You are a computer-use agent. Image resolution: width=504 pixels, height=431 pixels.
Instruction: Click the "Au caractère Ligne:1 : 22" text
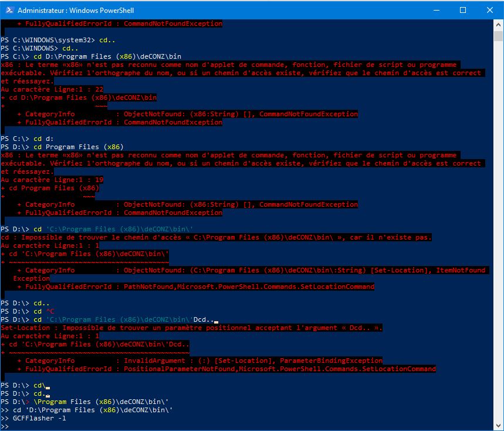[x=52, y=89]
